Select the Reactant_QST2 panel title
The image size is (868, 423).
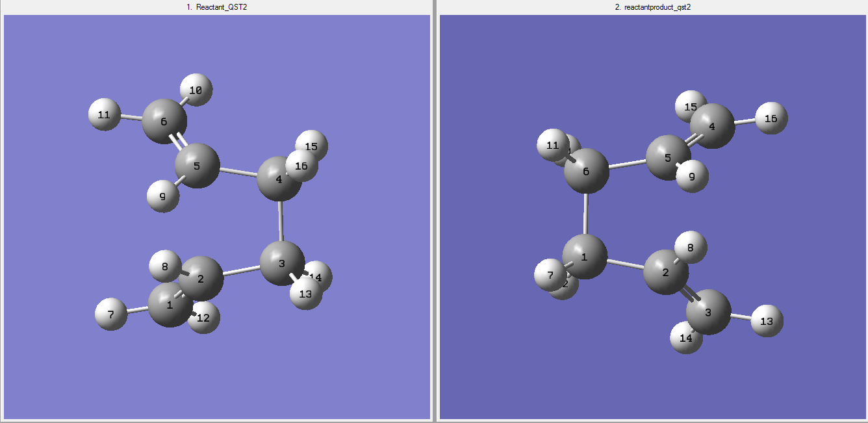216,6
